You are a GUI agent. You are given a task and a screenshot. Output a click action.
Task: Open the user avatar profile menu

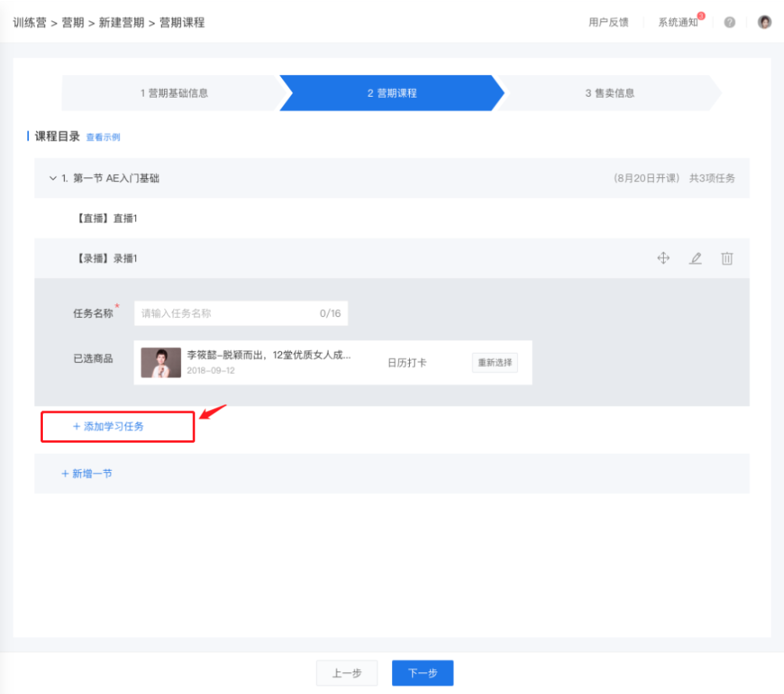pos(764,22)
